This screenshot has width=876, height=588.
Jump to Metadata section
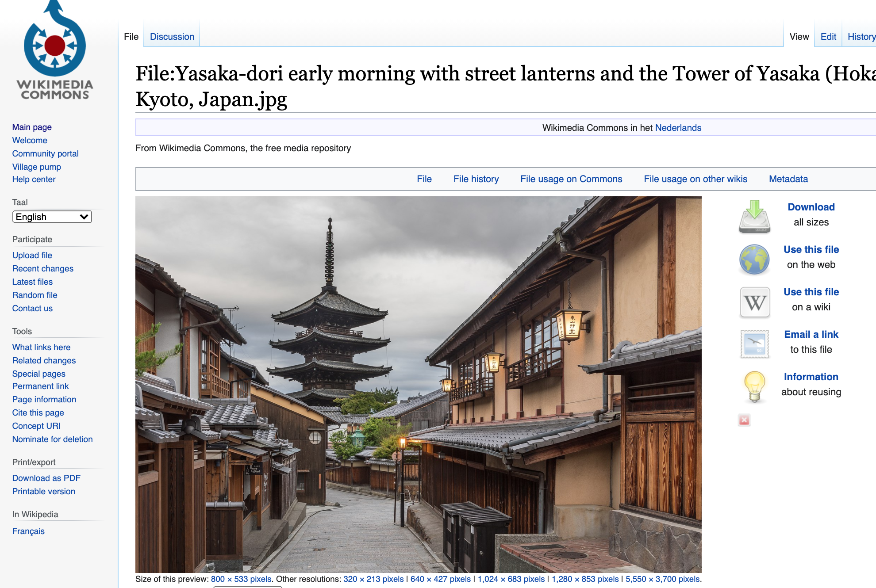pyautogui.click(x=788, y=179)
